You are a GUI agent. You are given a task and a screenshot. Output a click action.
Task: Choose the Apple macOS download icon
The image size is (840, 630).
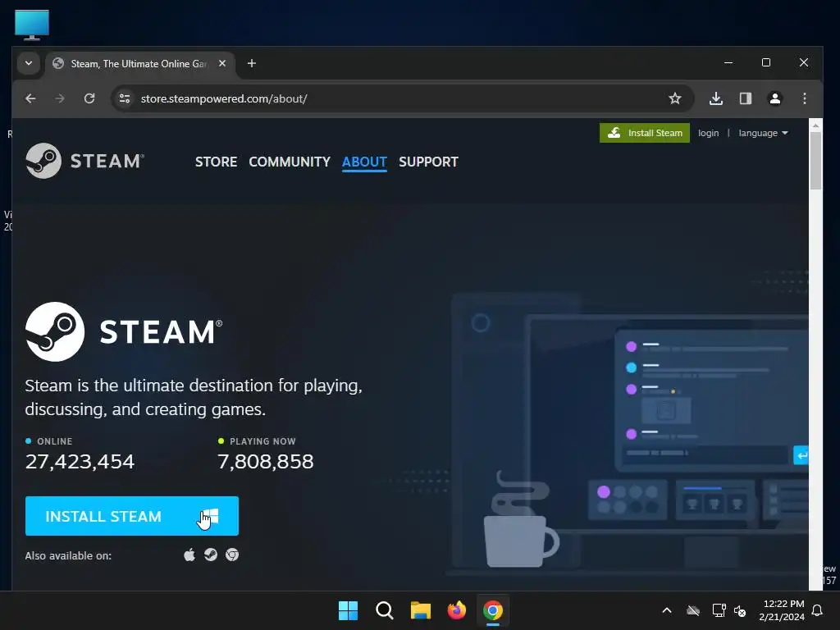[189, 555]
